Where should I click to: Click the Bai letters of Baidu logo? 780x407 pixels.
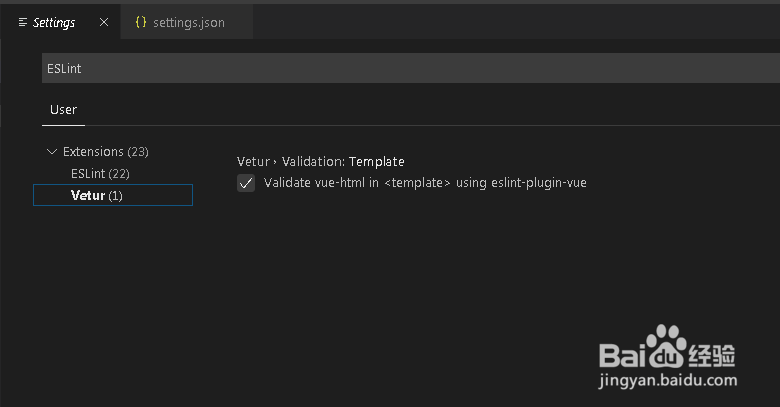(x=622, y=355)
